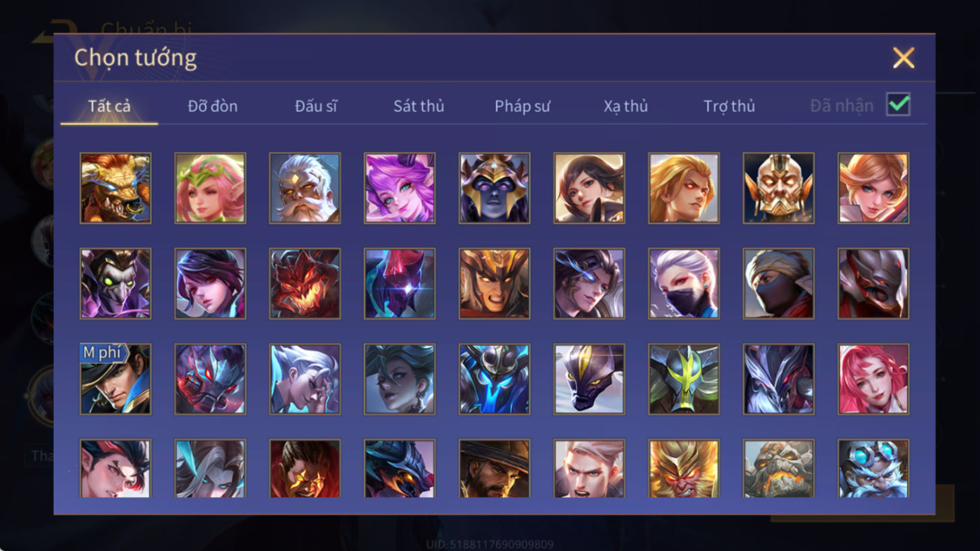
Task: Pick the hero marked 'M phí' with hat
Action: pyautogui.click(x=115, y=379)
